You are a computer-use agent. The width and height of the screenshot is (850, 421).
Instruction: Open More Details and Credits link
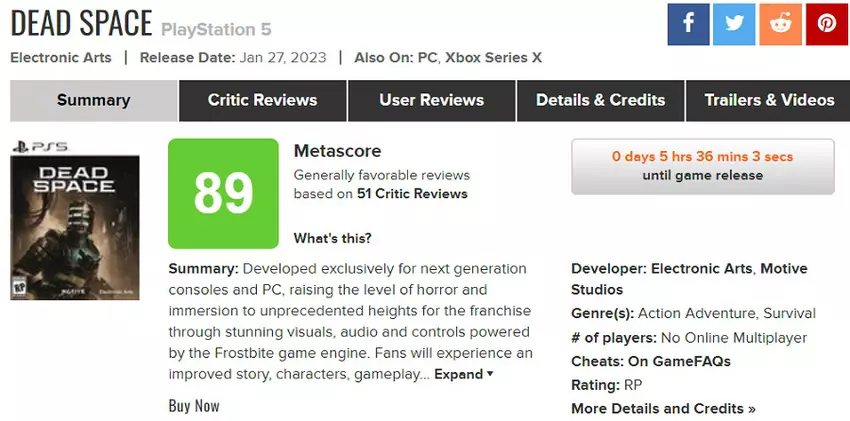(663, 408)
